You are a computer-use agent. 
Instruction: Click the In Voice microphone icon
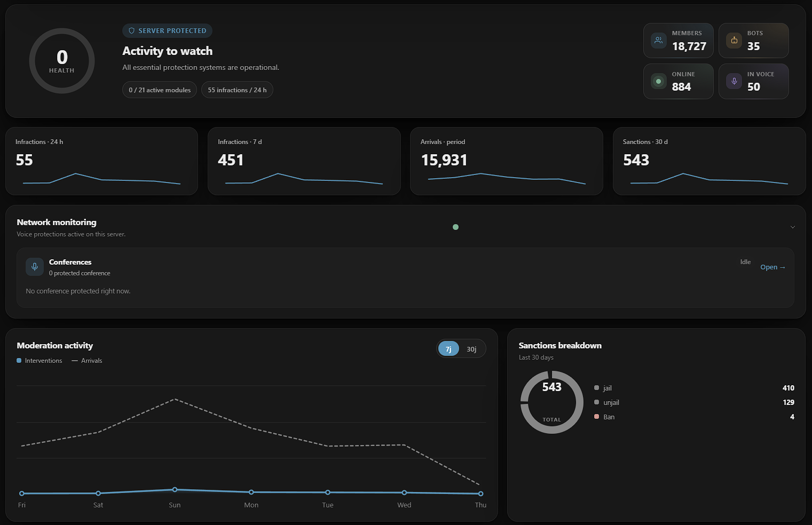pos(734,81)
